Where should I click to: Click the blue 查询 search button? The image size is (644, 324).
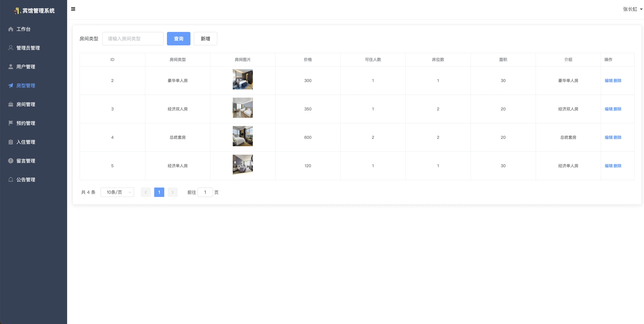[x=179, y=38]
